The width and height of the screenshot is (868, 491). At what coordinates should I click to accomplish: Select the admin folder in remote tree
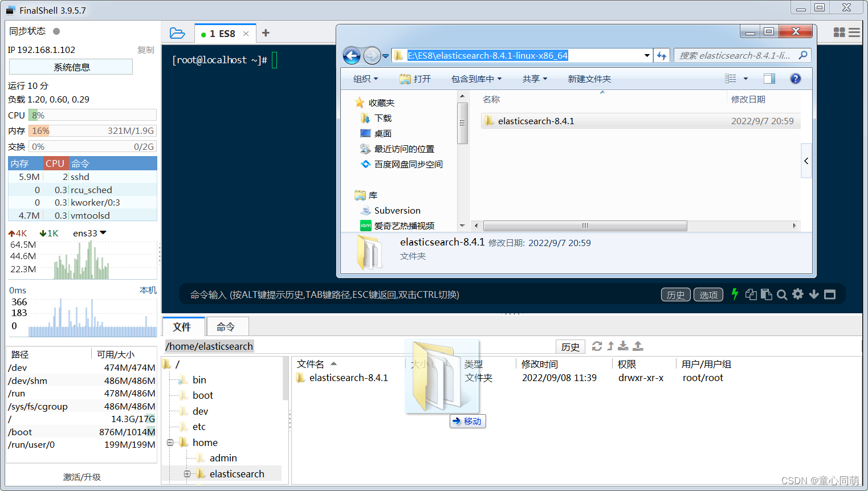pos(223,458)
